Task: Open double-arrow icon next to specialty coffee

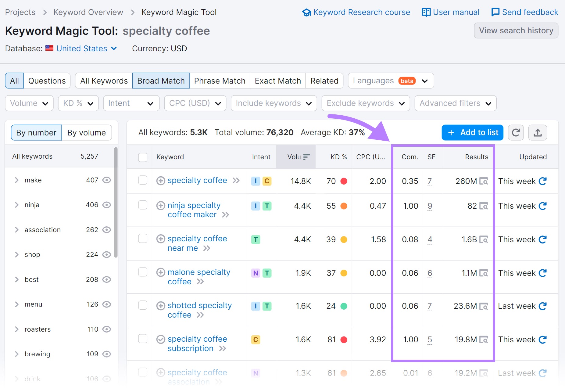Action: [236, 181]
